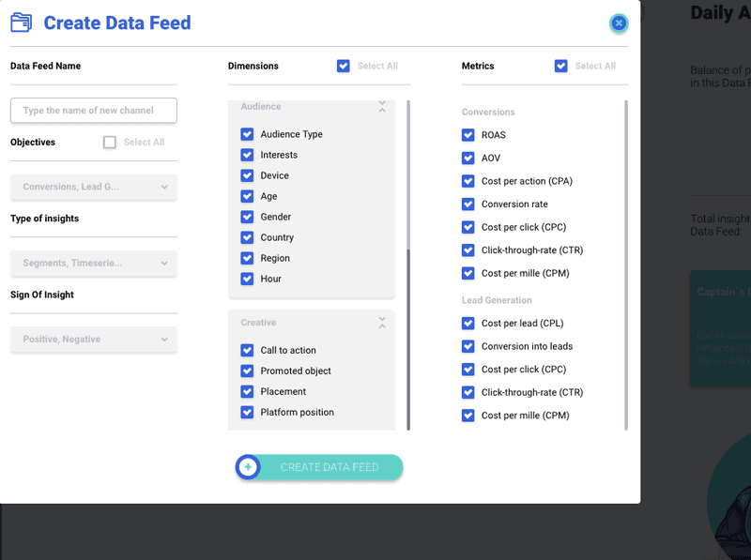
Task: Collapse the Creative dimensions section
Action: click(x=382, y=323)
